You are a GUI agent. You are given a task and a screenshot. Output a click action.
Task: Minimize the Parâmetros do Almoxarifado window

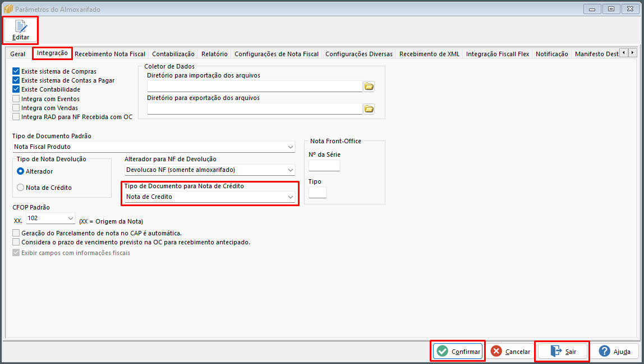pyautogui.click(x=592, y=8)
